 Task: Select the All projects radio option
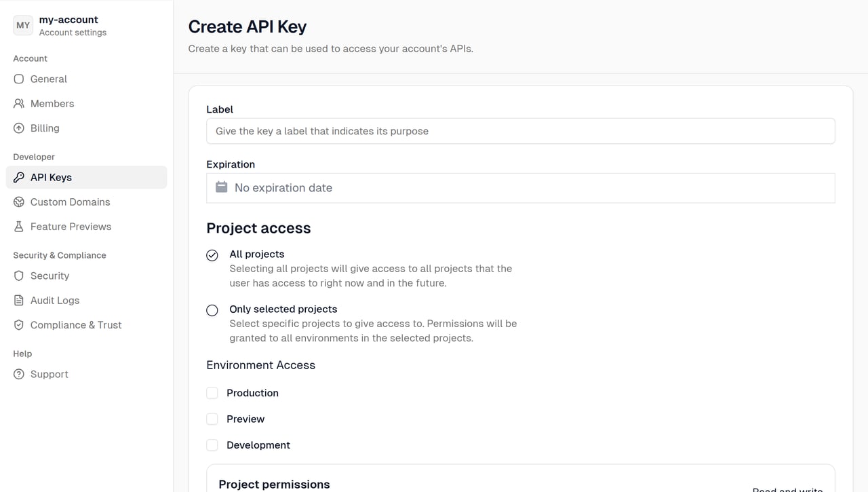(x=212, y=255)
